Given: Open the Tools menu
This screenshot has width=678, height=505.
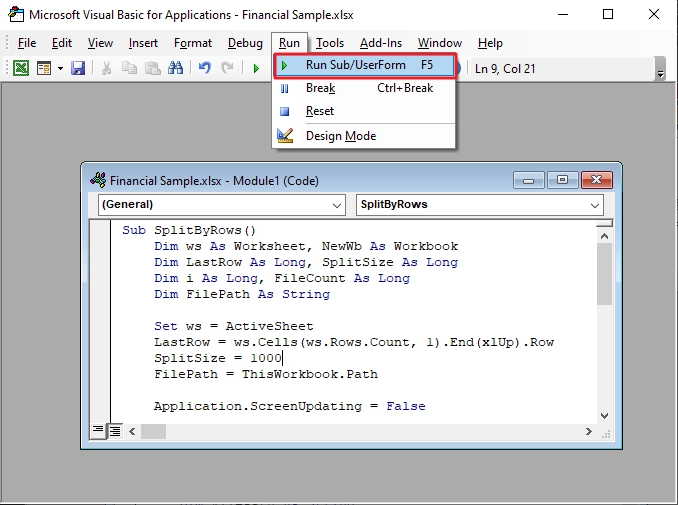Looking at the screenshot, I should click(x=330, y=43).
